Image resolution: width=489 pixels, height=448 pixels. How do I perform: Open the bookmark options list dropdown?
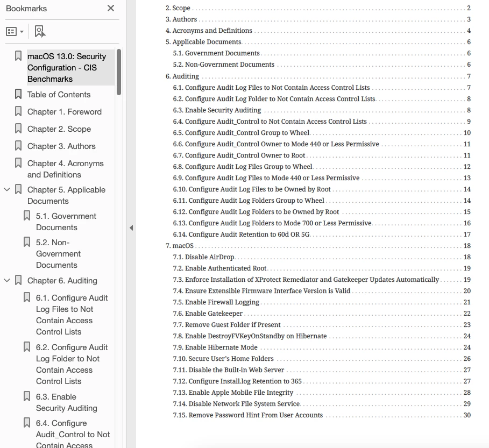[x=15, y=32]
